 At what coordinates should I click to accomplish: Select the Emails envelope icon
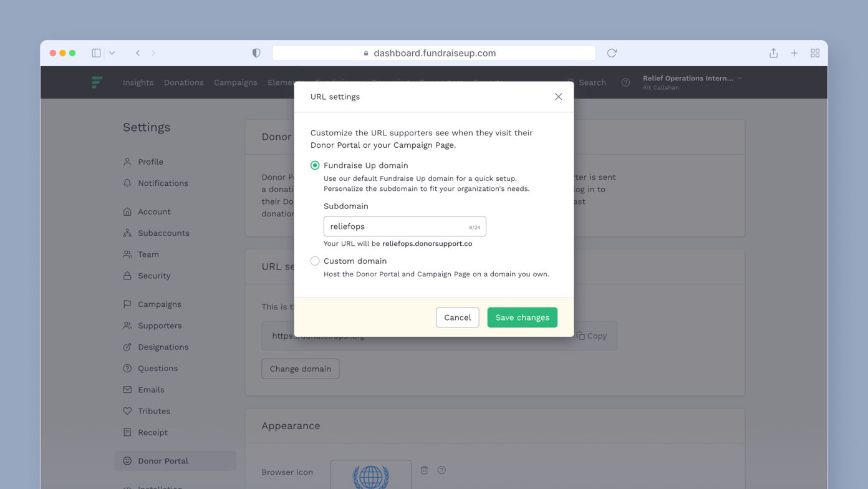pyautogui.click(x=127, y=389)
